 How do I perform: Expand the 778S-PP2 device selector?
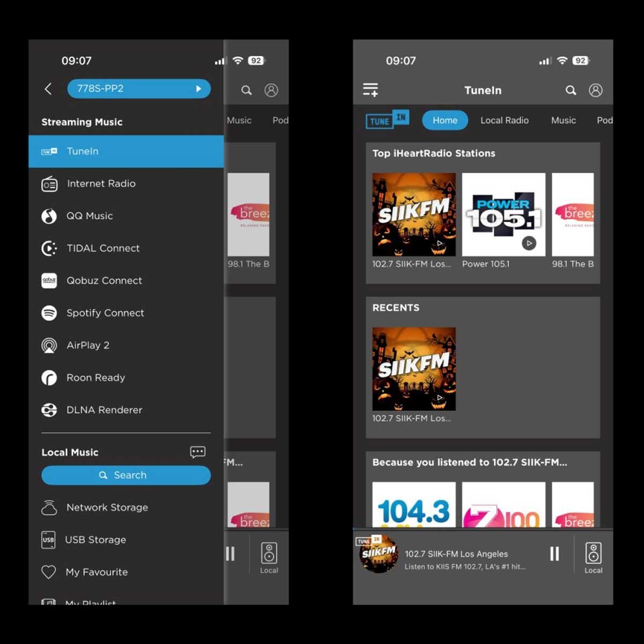(x=138, y=89)
